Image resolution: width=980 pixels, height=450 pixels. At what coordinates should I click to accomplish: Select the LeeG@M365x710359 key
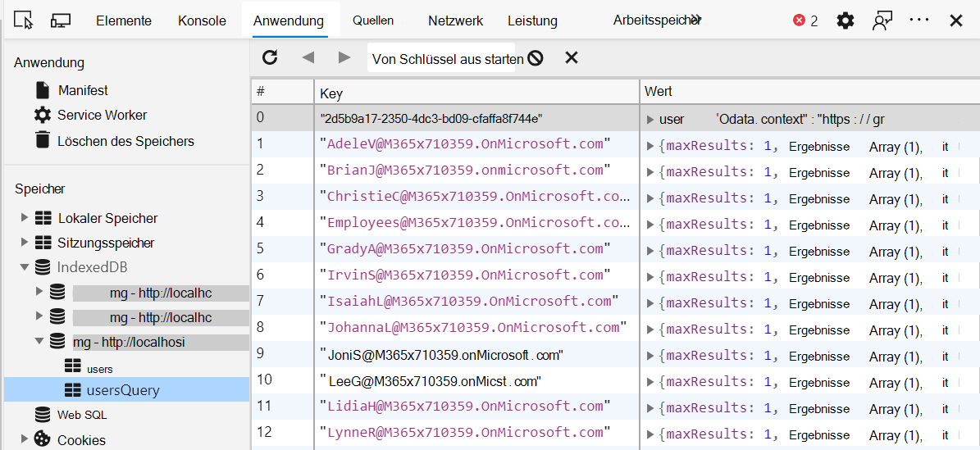(x=430, y=380)
